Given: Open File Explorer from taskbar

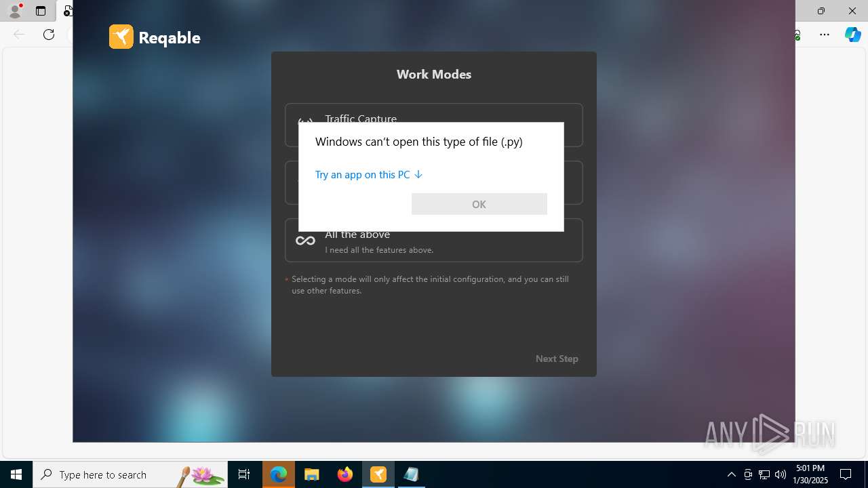Looking at the screenshot, I should tap(312, 474).
